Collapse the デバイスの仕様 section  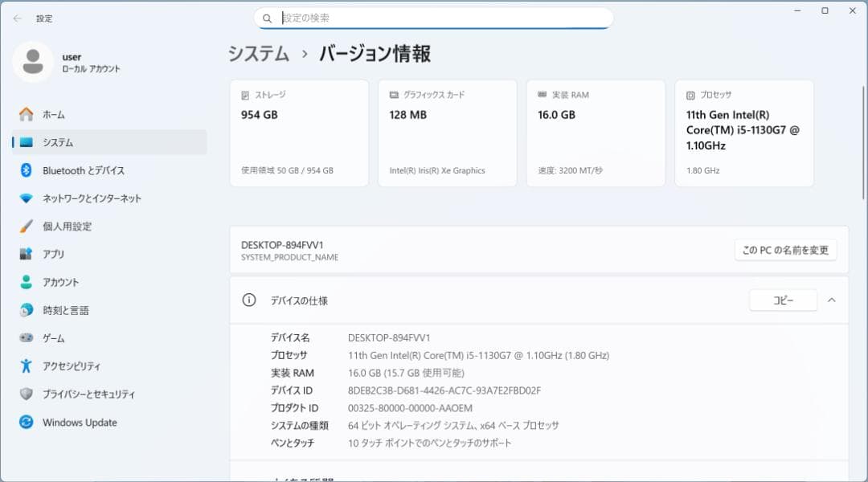[832, 300]
